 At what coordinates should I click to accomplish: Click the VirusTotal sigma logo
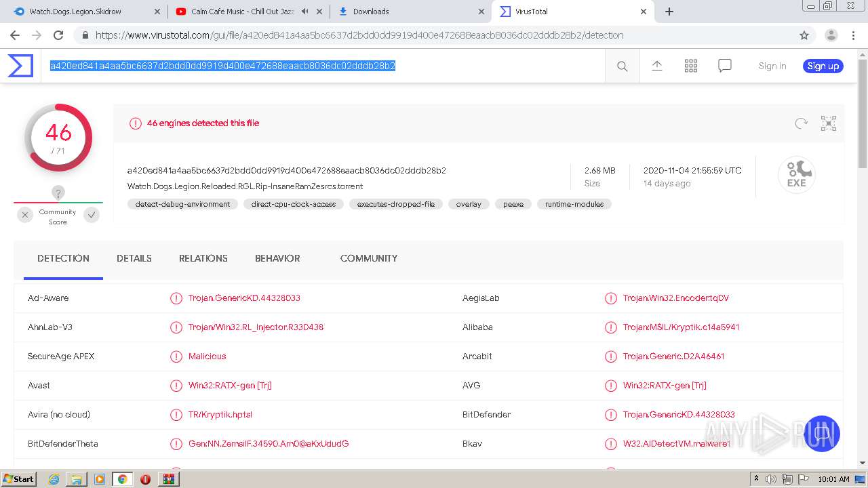click(x=20, y=66)
